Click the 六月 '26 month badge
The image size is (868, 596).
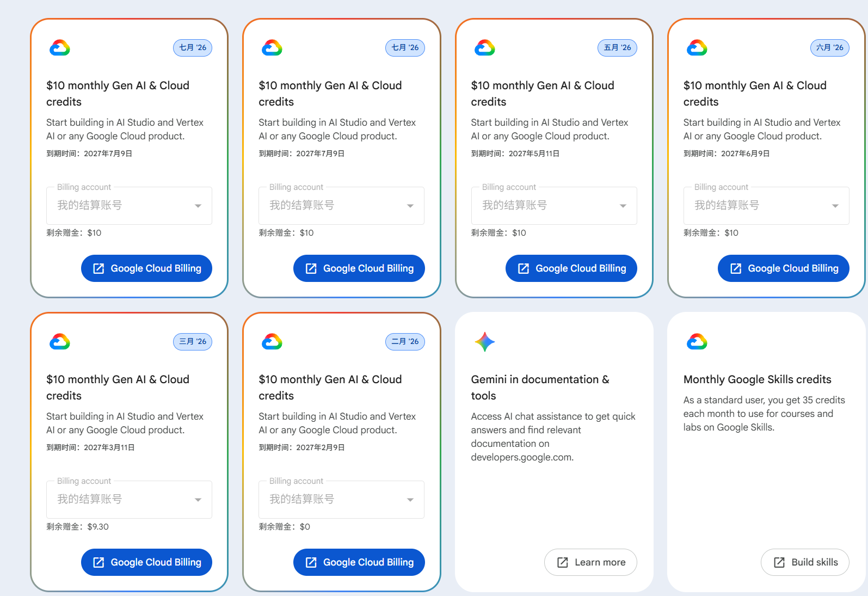pos(829,48)
